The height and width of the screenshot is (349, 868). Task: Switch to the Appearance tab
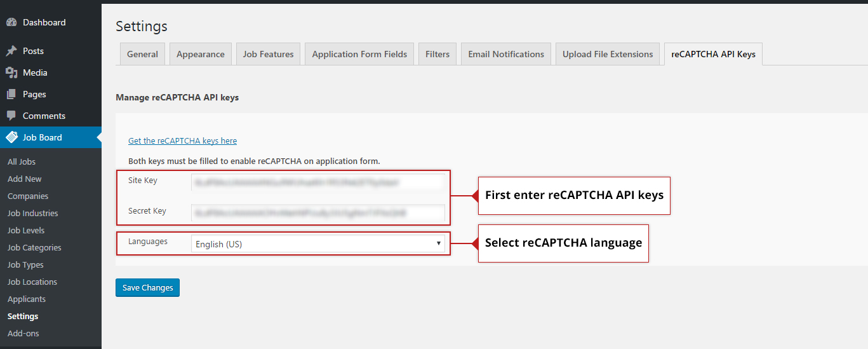201,54
